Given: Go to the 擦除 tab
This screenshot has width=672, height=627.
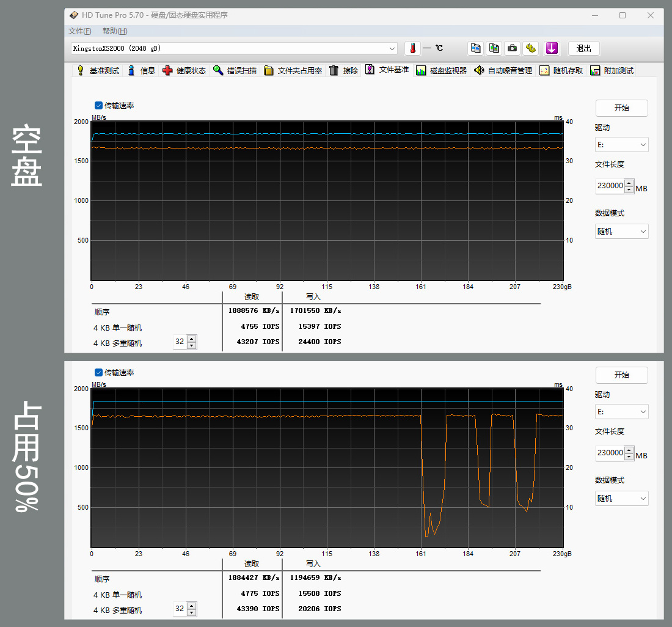Looking at the screenshot, I should click(x=344, y=71).
